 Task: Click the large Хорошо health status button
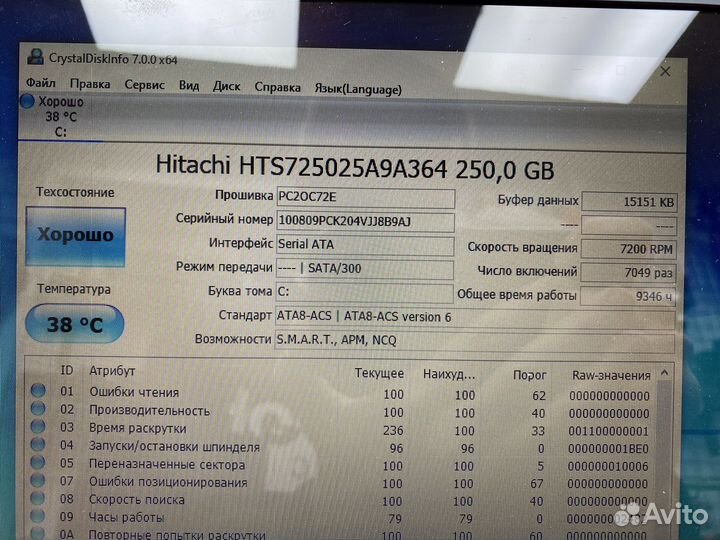[76, 236]
